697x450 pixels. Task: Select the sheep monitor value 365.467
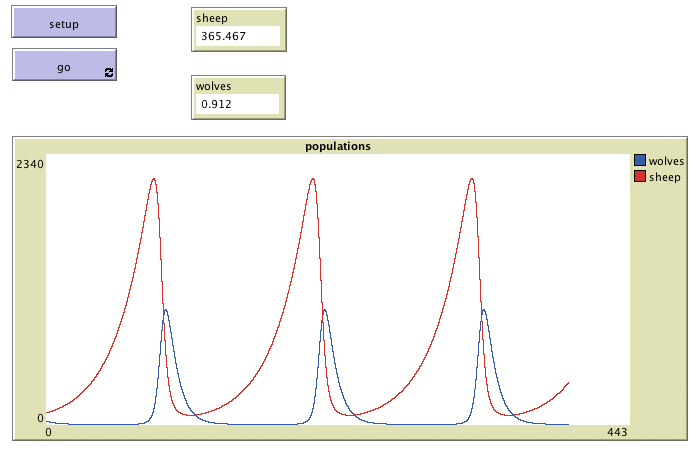236,36
